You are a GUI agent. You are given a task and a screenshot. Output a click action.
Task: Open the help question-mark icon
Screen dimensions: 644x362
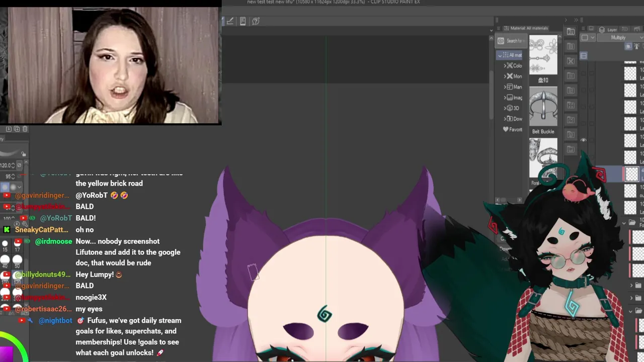click(x=256, y=21)
